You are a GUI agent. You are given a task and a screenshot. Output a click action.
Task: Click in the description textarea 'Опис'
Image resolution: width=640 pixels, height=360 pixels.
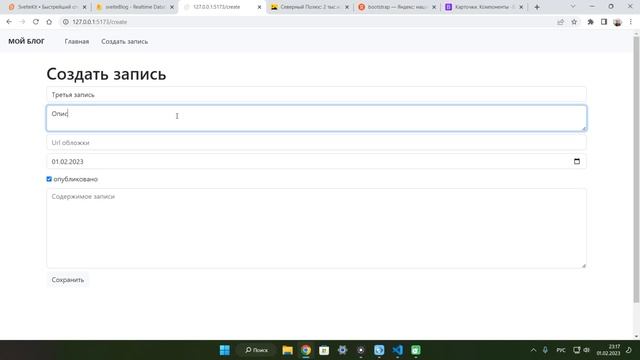[x=316, y=118]
